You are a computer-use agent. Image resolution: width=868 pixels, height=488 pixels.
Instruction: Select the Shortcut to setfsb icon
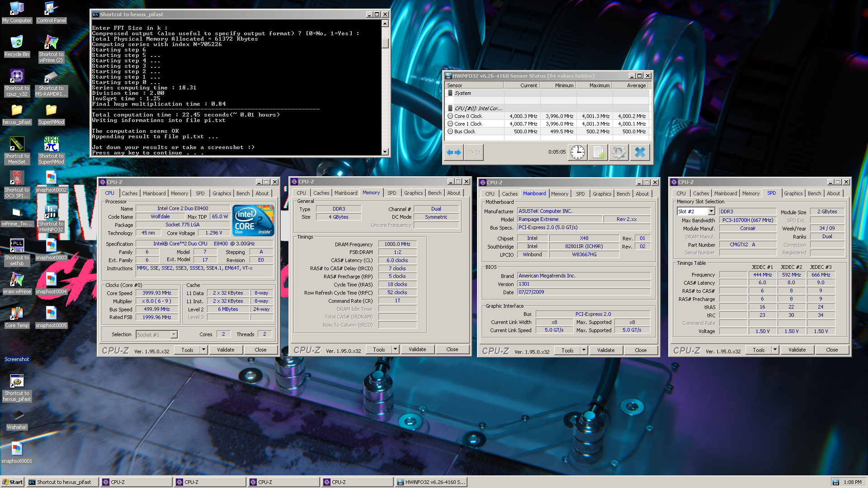click(17, 252)
